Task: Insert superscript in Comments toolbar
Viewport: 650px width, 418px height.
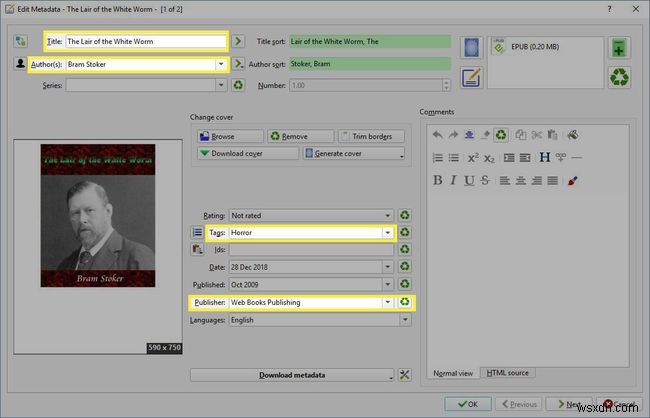Action: (473, 157)
